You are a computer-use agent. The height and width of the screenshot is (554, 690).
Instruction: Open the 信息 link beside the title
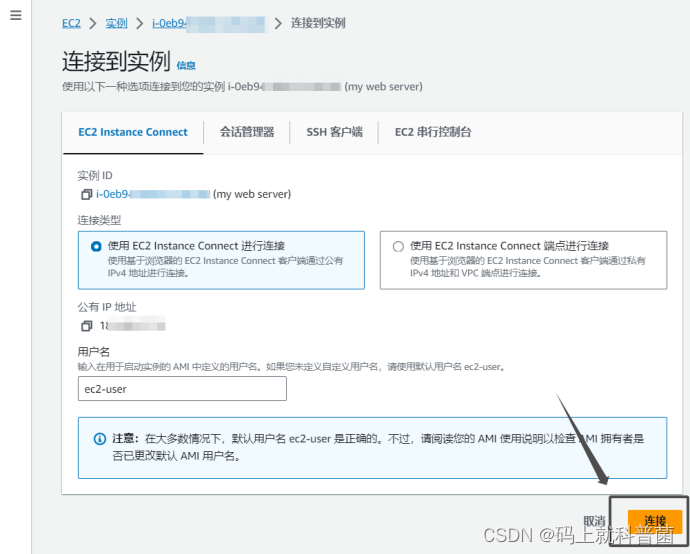(186, 66)
